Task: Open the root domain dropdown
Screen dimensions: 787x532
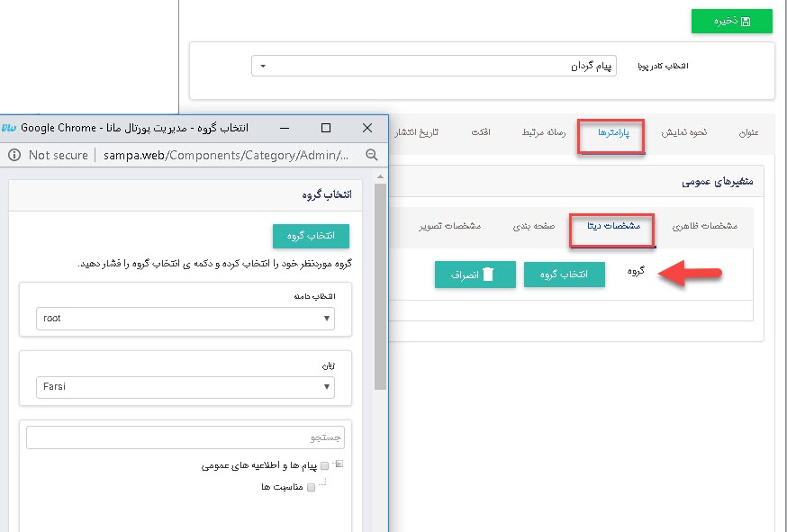Action: (x=185, y=318)
